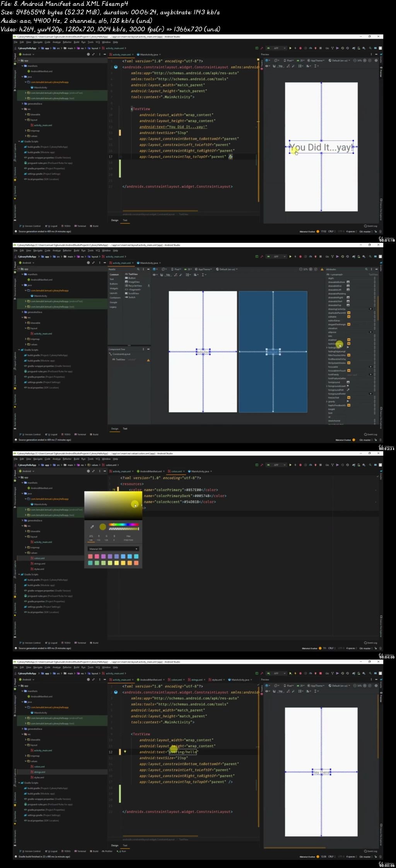The image size is (396, 868).
Task: Click the eye view-options icon in second frame design toolbar
Action: pyautogui.click(x=154, y=275)
